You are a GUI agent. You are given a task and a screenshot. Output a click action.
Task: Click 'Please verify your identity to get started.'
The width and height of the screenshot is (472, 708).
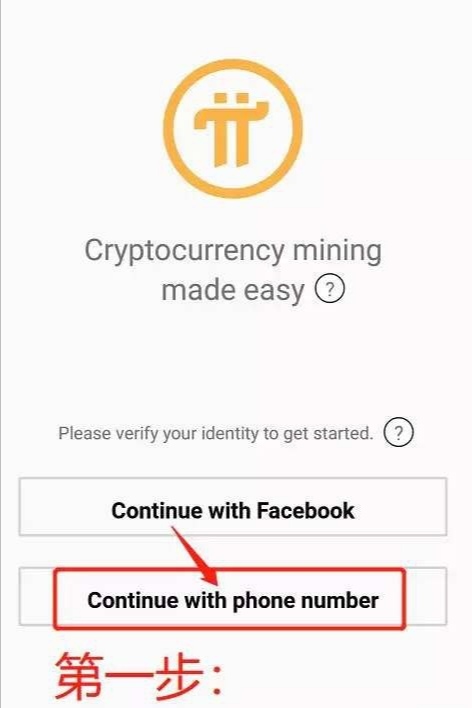[x=215, y=433]
